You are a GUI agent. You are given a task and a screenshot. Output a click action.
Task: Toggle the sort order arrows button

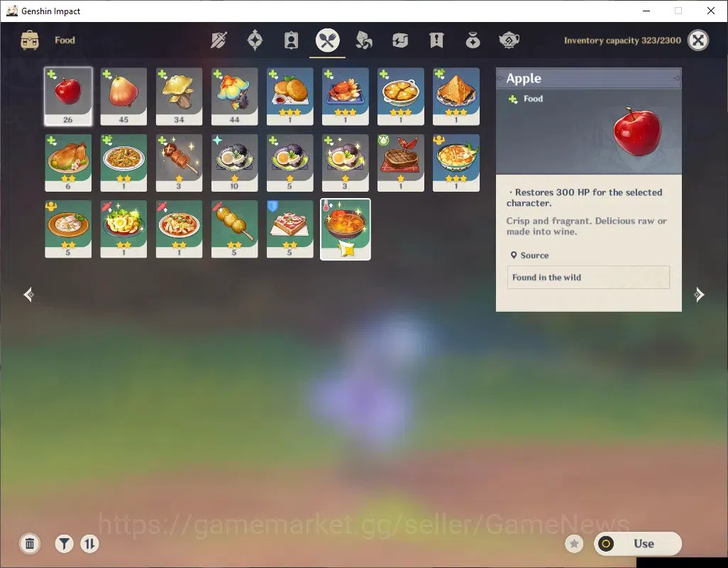[x=89, y=544]
